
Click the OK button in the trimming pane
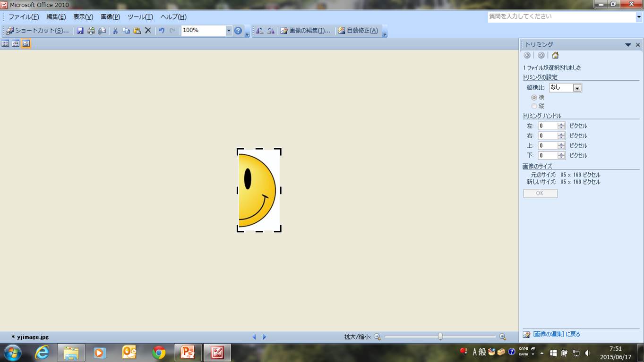(540, 194)
